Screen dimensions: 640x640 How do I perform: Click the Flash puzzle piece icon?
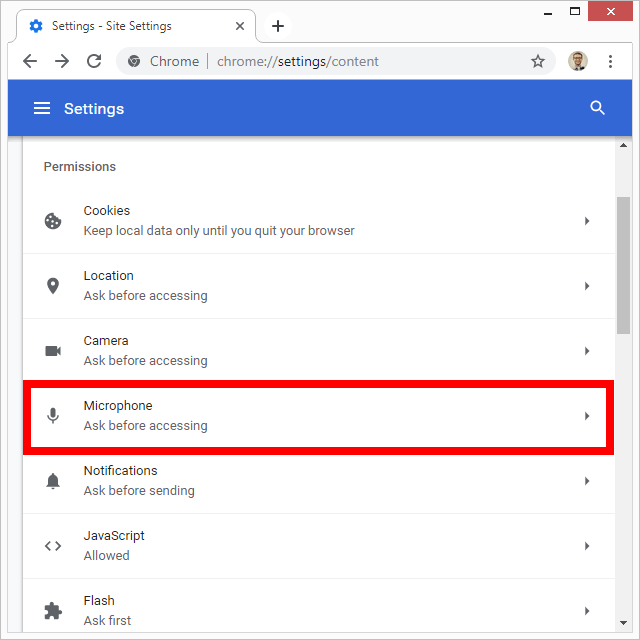coord(53,611)
